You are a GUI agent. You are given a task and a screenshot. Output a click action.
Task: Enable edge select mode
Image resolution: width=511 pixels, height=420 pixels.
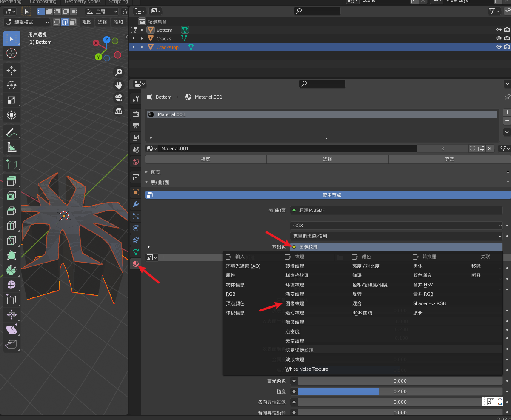click(x=65, y=22)
